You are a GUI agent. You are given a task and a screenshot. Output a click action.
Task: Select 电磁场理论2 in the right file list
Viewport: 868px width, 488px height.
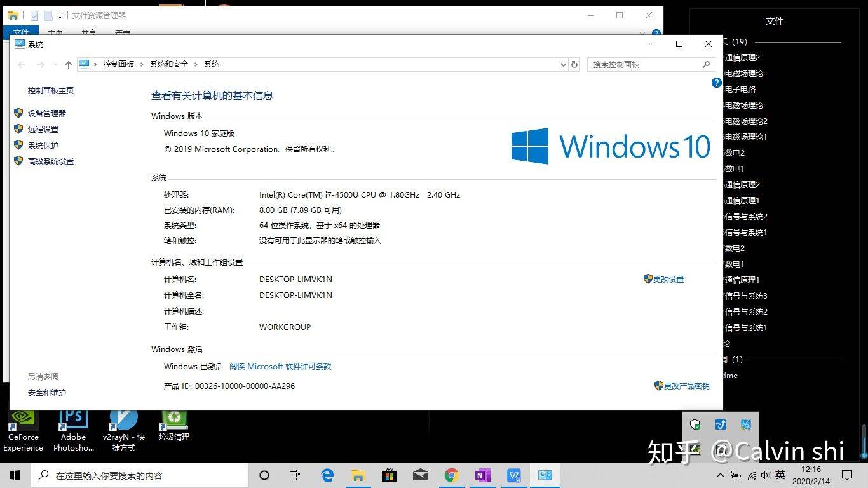[745, 121]
